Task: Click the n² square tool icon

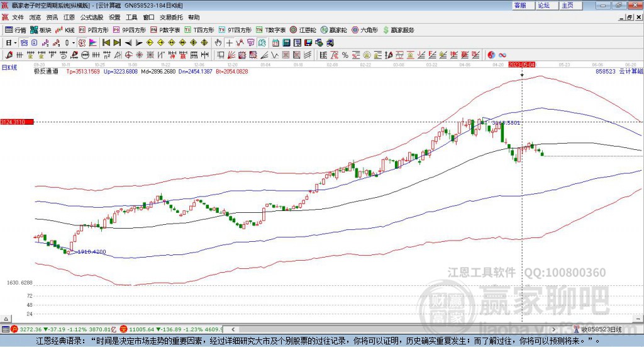Action: click(x=107, y=55)
